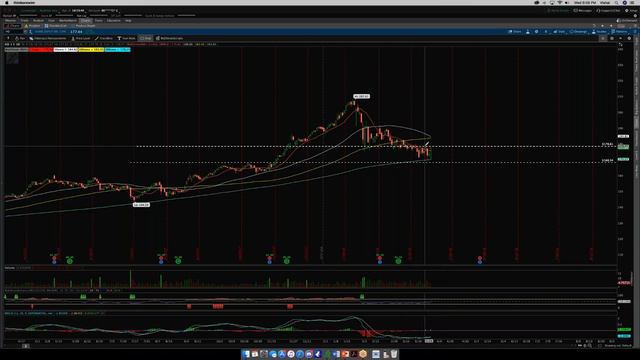The width and height of the screenshot is (640, 360).
Task: Open the Help tab
Action: coord(128,20)
